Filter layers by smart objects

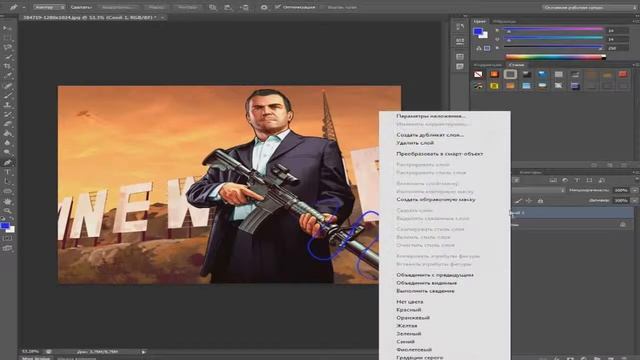pos(602,180)
